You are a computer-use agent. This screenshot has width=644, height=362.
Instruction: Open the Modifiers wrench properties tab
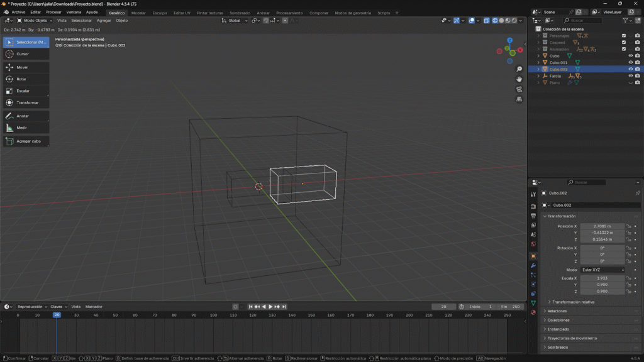[533, 266]
